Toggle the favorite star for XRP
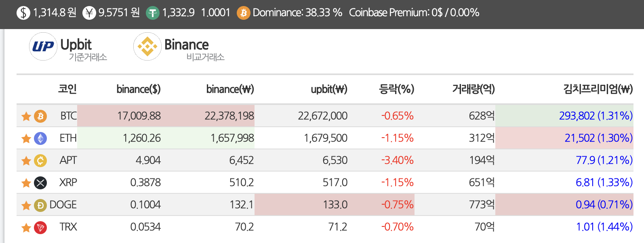Screen dimensions: 644x243 point(26,183)
